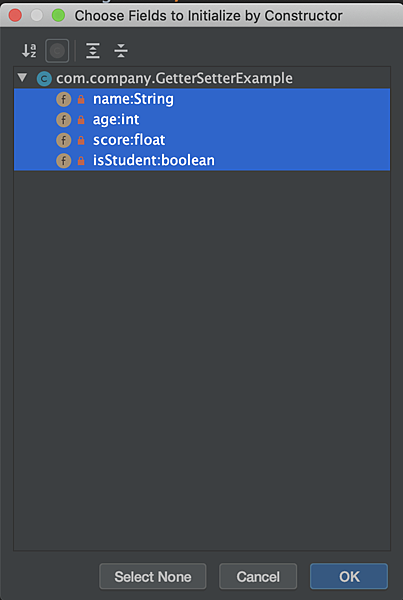Collapse the com.company.GetterSetterExample tree node
The width and height of the screenshot is (403, 600).
pos(23,78)
